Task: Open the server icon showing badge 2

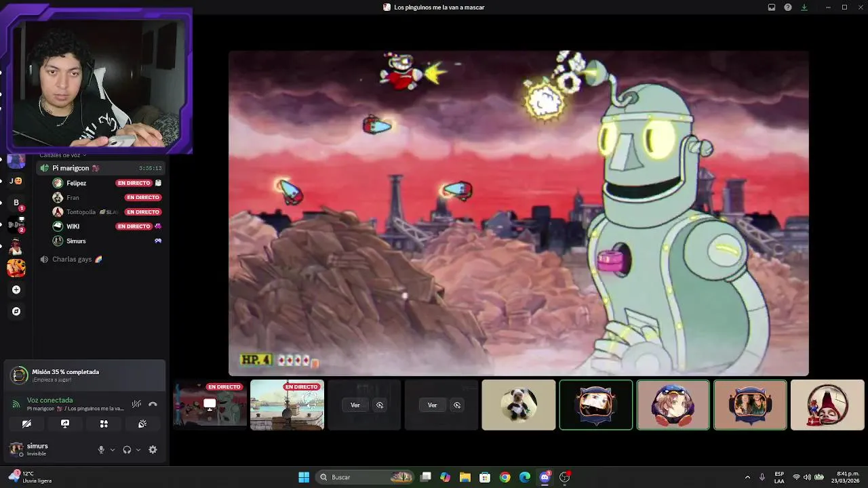Action: click(x=16, y=224)
